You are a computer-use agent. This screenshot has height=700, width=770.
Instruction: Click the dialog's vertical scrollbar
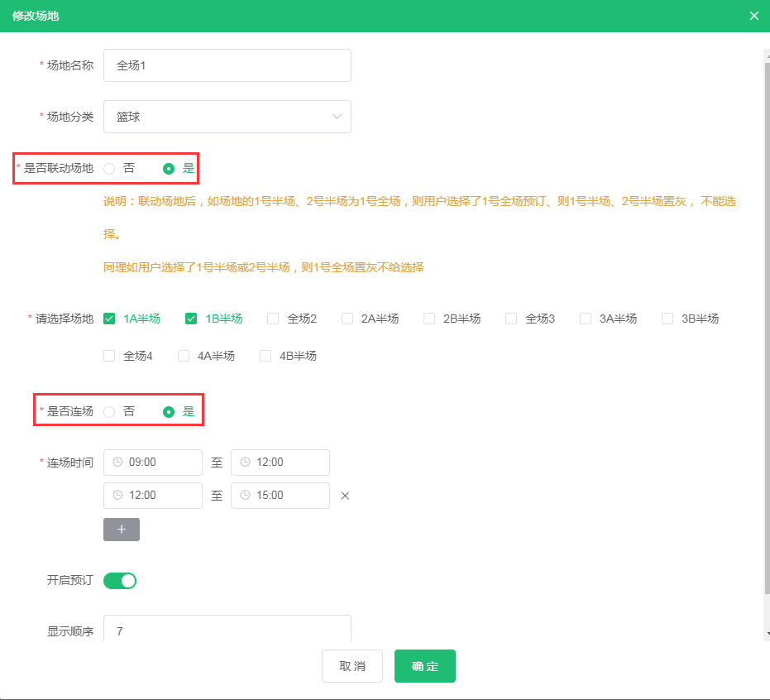pyautogui.click(x=766, y=331)
